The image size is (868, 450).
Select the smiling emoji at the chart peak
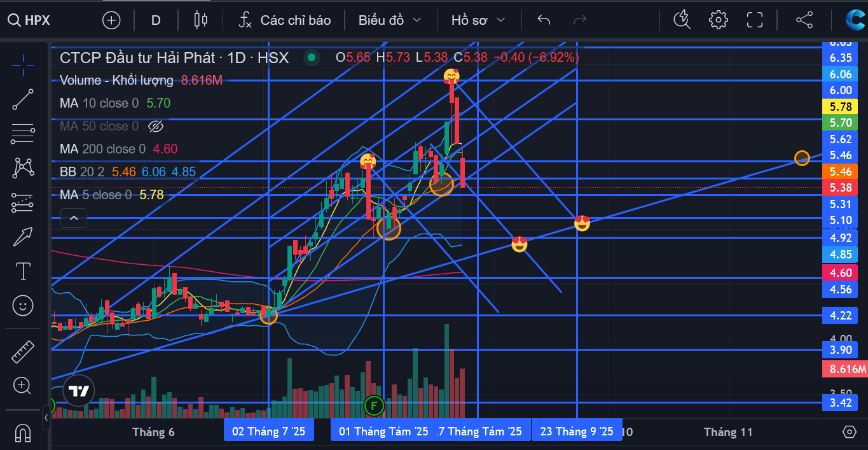[x=451, y=77]
